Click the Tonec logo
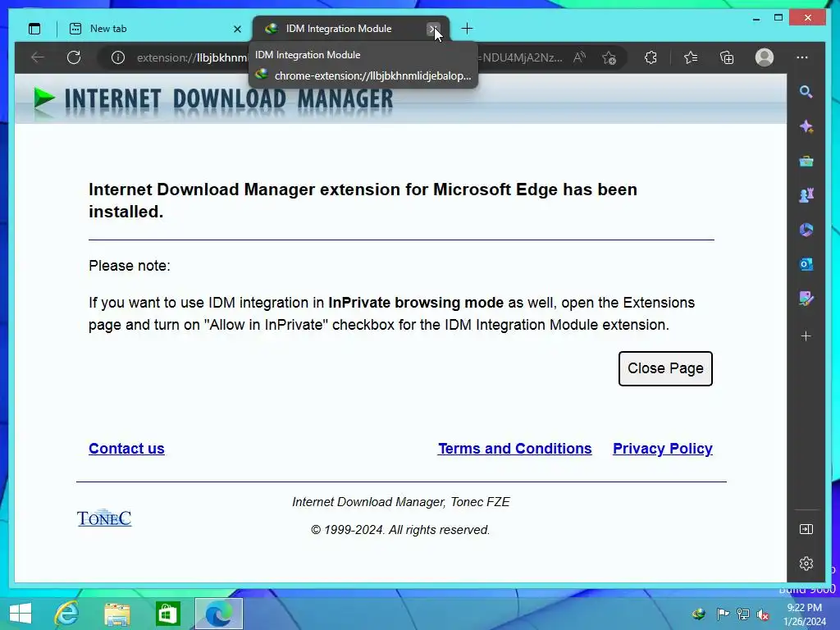 pos(104,518)
